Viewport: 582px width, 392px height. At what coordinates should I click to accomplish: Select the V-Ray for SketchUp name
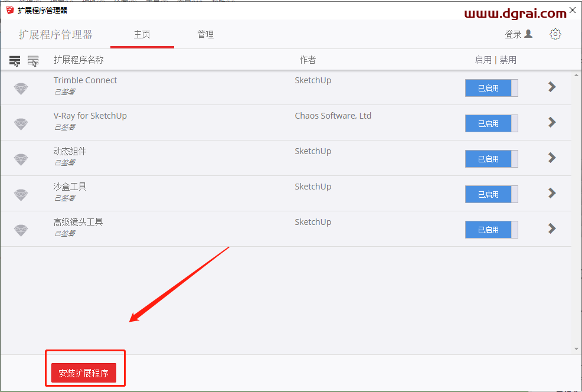(x=90, y=116)
